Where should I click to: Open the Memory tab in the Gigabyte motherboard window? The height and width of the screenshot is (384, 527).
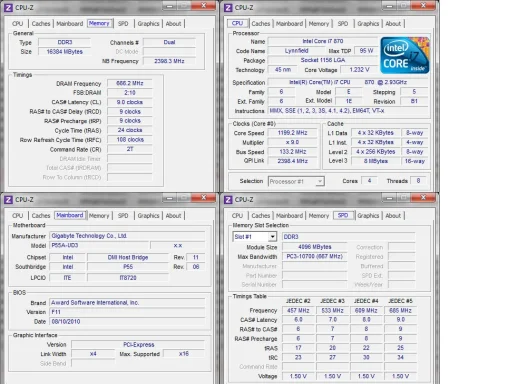coord(99,216)
